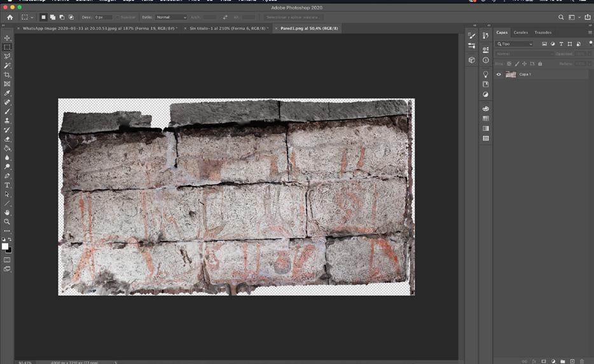The width and height of the screenshot is (594, 364).
Task: Switch to the Trazados tab
Action: [x=543, y=32]
